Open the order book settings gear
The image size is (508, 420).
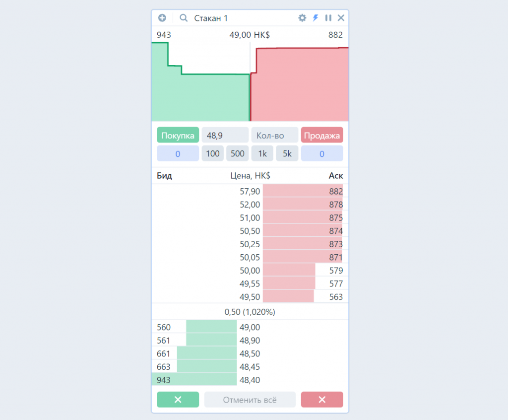point(302,18)
